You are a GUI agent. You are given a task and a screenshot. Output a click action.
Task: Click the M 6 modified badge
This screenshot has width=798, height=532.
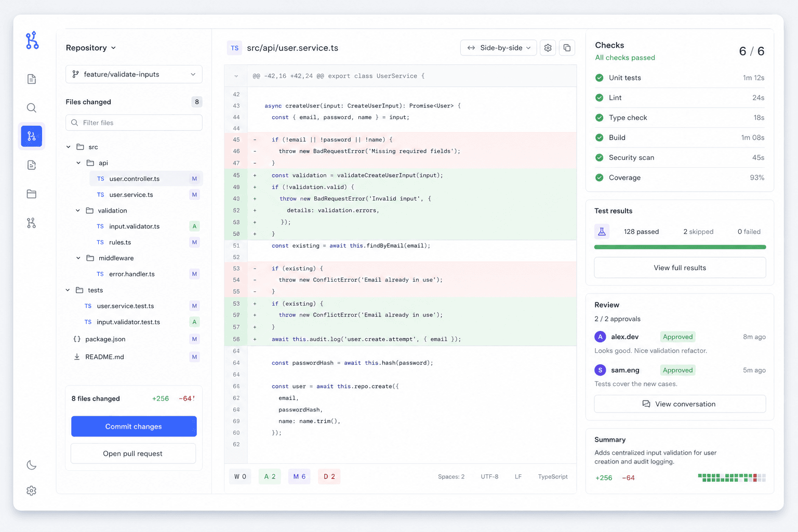[299, 476]
